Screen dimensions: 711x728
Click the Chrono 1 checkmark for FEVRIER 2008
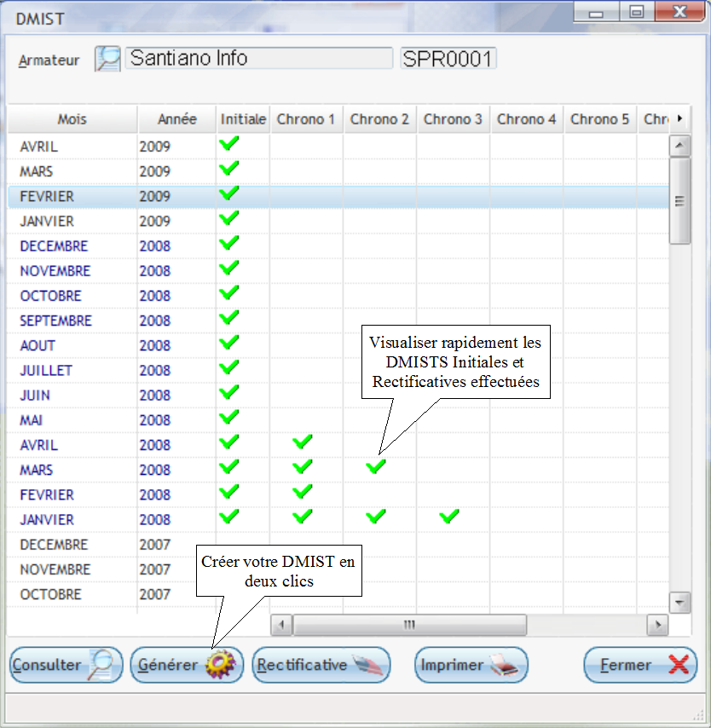(x=303, y=492)
